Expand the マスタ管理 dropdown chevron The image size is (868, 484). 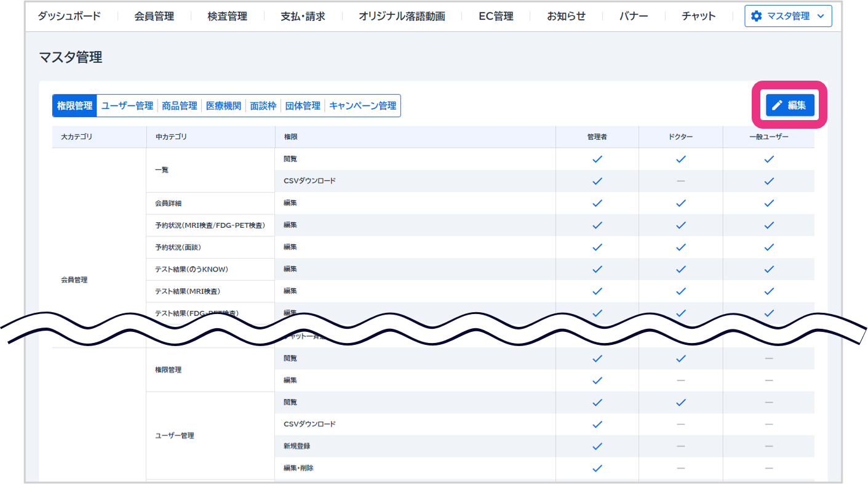tap(820, 17)
